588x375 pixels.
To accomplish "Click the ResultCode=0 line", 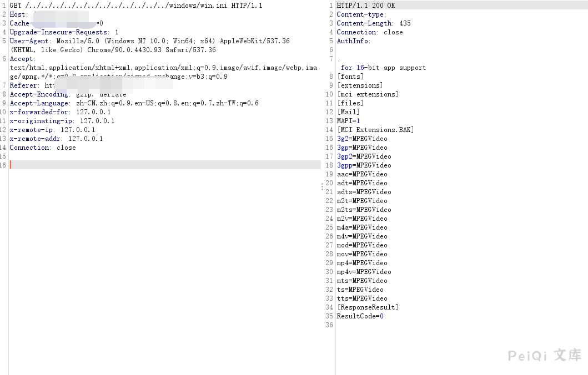I will [x=360, y=316].
